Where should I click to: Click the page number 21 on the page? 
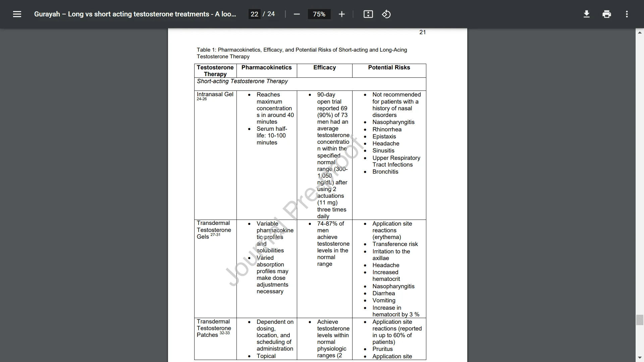coord(423,32)
